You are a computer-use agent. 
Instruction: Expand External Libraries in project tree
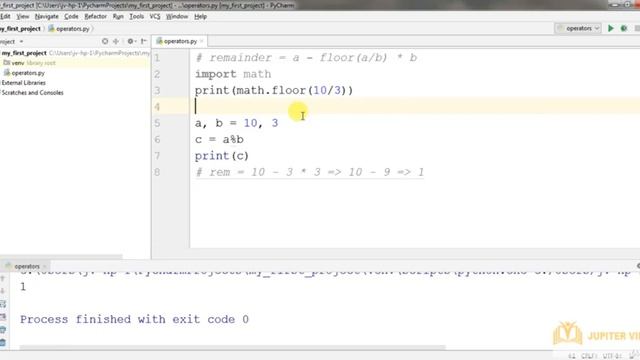point(23,82)
